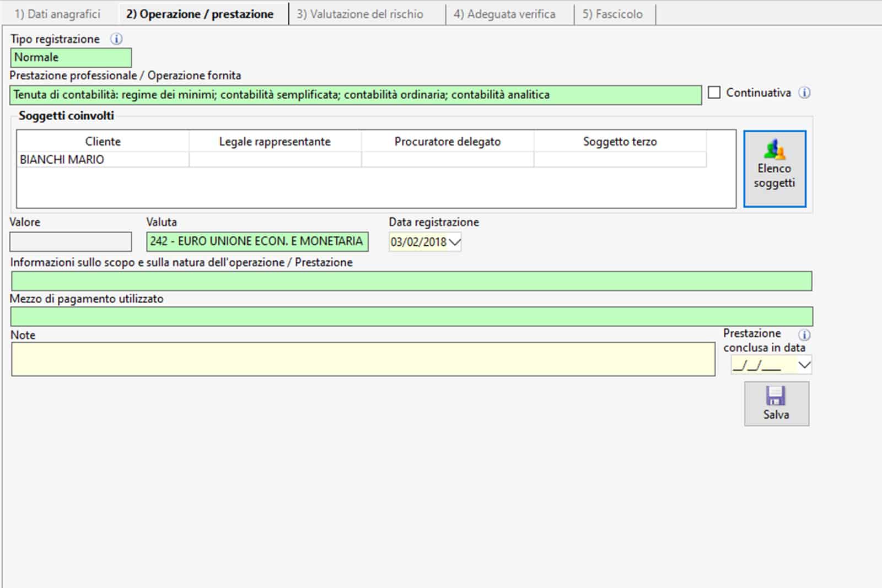Click the Valore input field
Viewport: 882px width, 588px height.
coord(71,241)
